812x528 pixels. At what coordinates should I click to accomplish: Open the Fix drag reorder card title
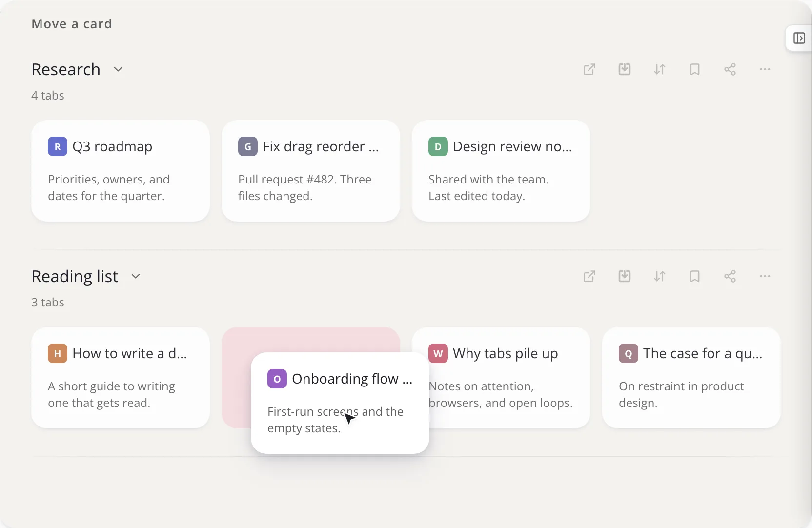coord(321,146)
